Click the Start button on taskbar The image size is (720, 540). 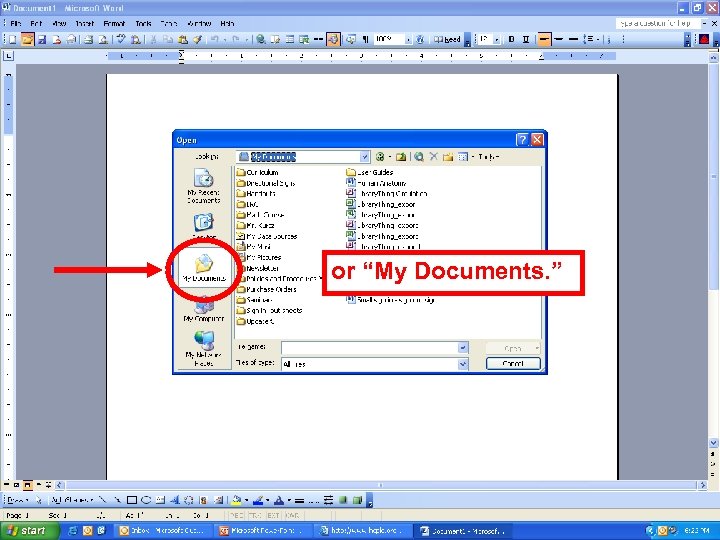(29, 531)
